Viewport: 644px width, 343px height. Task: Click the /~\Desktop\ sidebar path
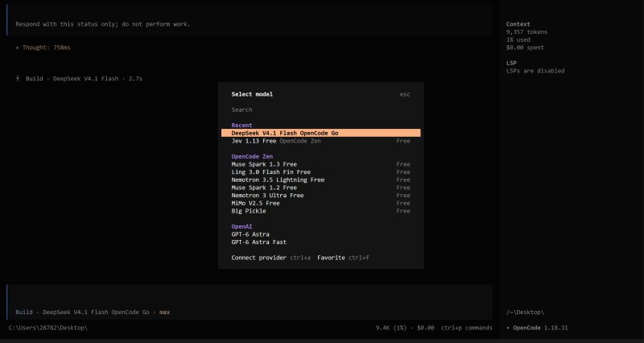[525, 312]
